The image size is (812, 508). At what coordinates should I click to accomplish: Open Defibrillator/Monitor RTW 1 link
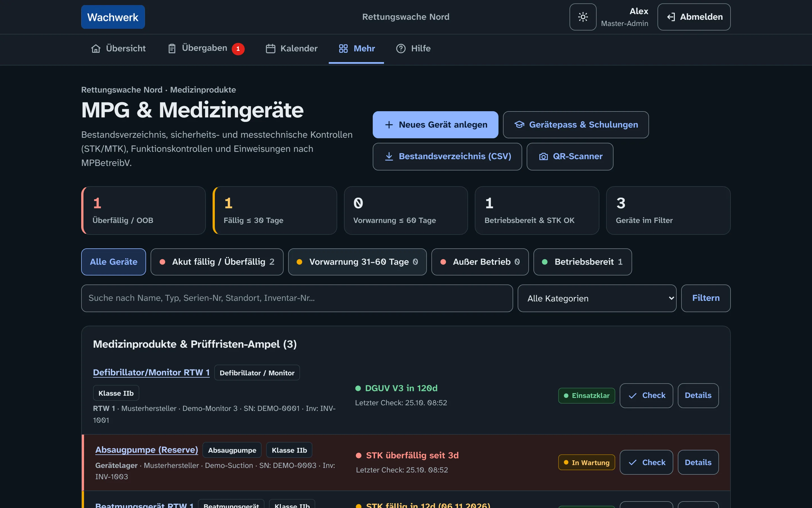coord(151,372)
